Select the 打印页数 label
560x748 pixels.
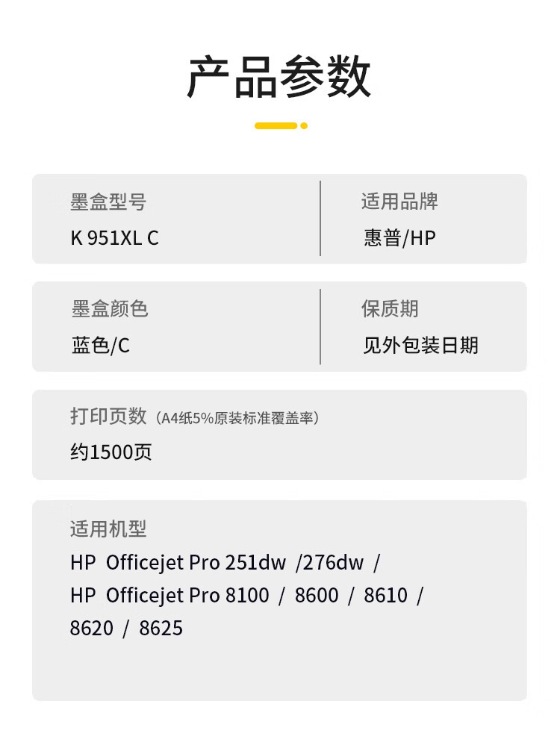coord(108,417)
